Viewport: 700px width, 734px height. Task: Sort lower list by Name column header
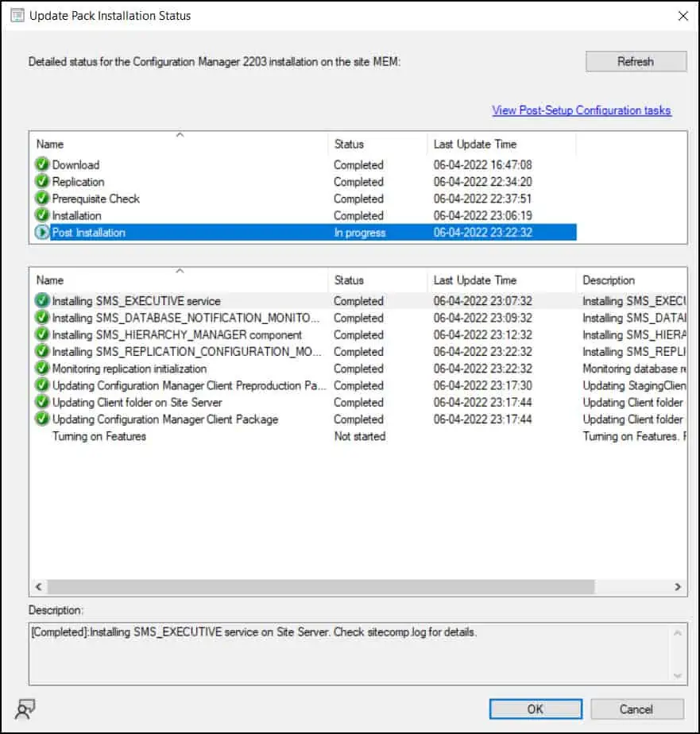(x=180, y=280)
